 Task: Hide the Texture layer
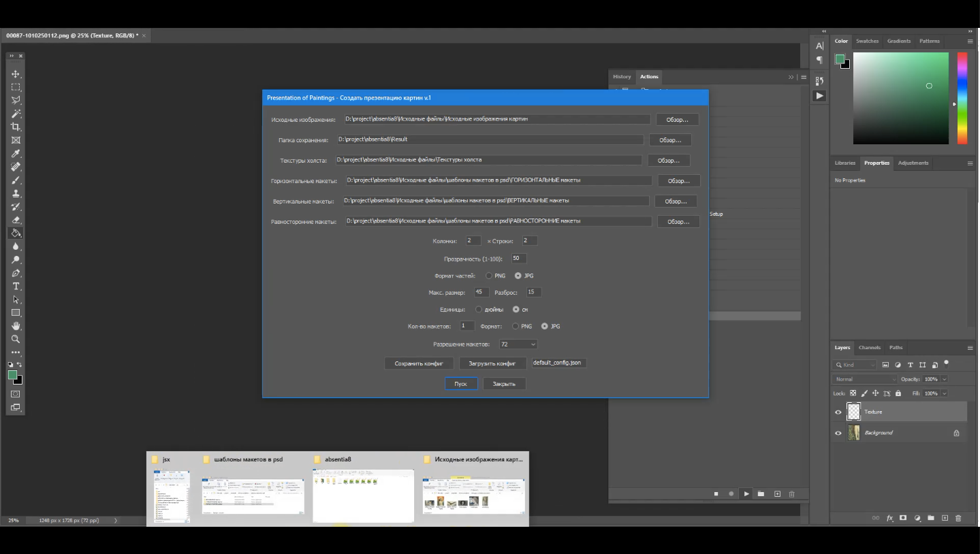[x=838, y=412]
